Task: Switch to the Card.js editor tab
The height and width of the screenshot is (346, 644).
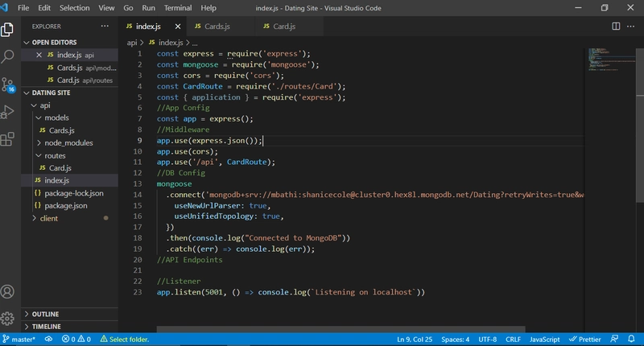Action: click(x=289, y=27)
